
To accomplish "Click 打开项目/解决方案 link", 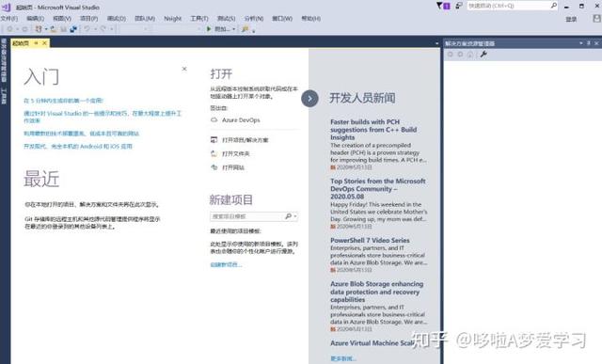I will coord(246,140).
